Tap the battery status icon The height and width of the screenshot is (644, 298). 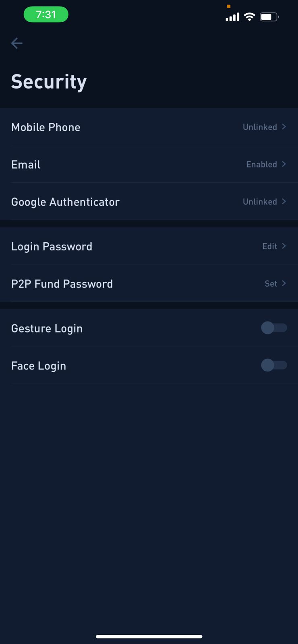click(269, 17)
